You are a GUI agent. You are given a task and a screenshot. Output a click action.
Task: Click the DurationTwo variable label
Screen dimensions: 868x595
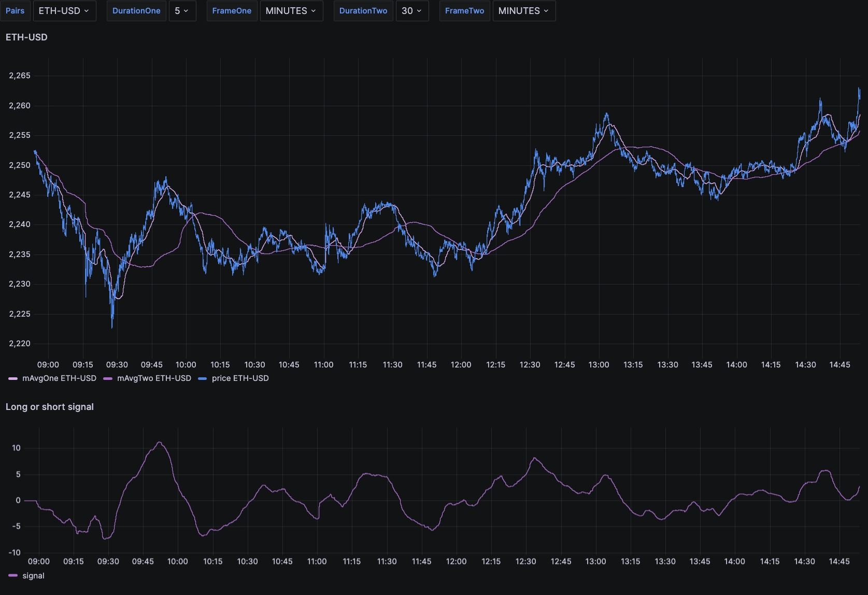(x=363, y=11)
